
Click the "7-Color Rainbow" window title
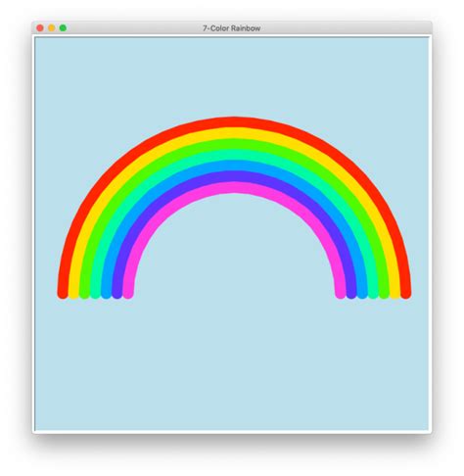coord(232,28)
